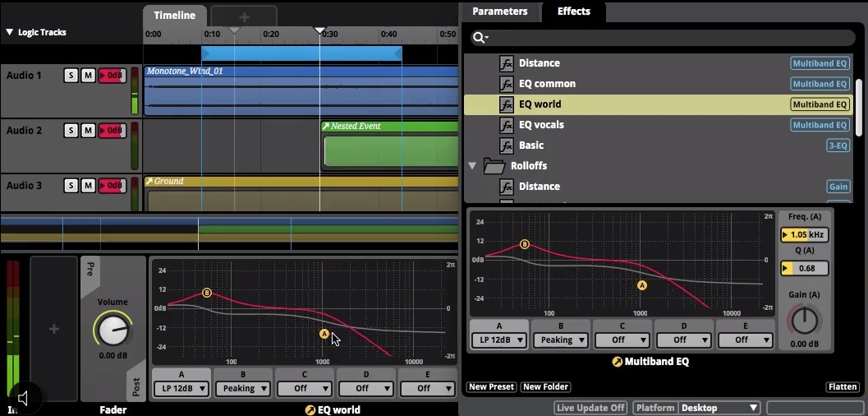Solo the Audio 1 track

click(71, 76)
